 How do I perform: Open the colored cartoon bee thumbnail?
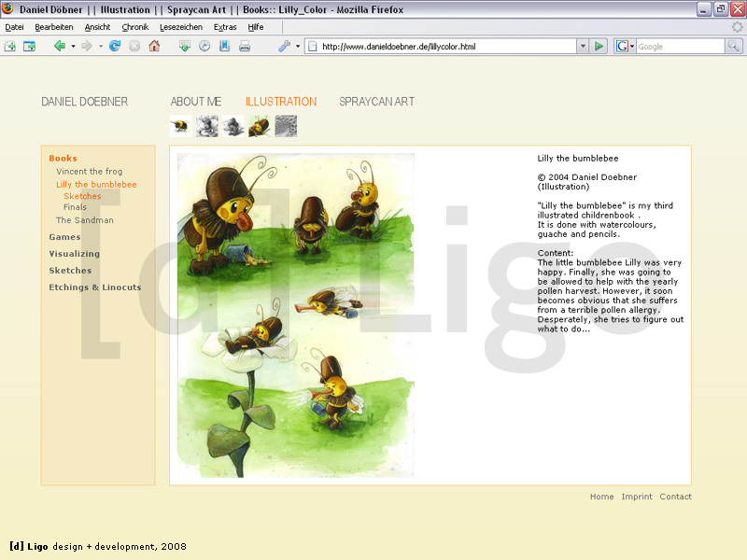pos(260,126)
